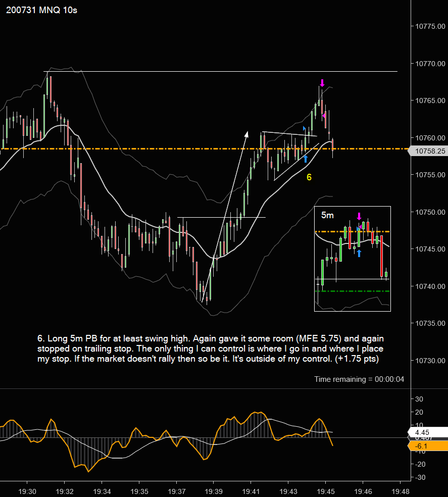Click the Time remaining = 00:00:04 counter
The image size is (448, 497).
[x=359, y=379]
